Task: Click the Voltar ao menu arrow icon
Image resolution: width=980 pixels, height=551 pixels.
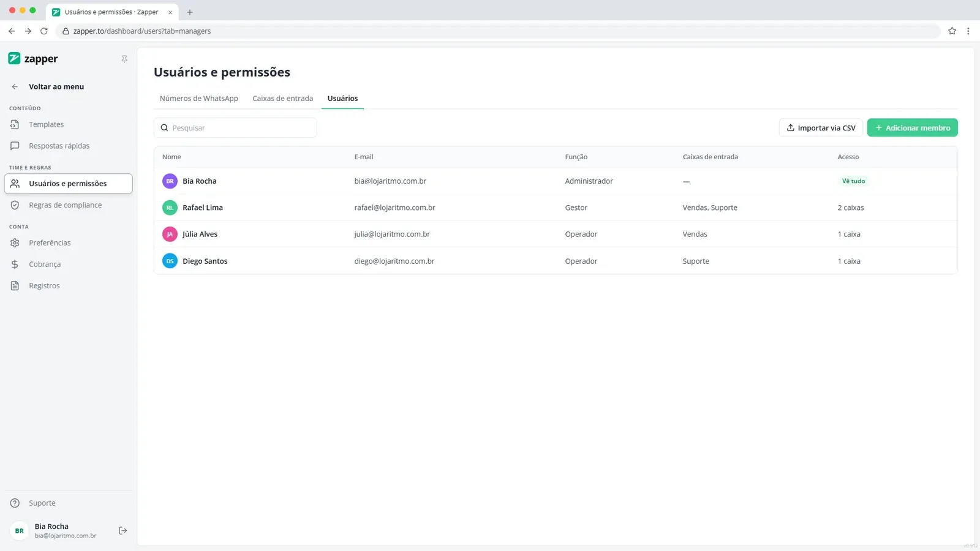Action: (15, 87)
